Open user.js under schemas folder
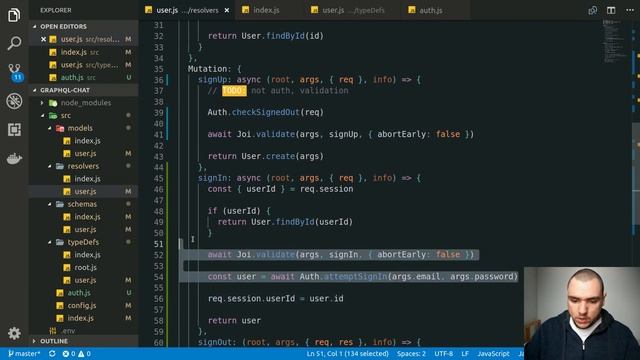The image size is (640, 360). coord(84,229)
